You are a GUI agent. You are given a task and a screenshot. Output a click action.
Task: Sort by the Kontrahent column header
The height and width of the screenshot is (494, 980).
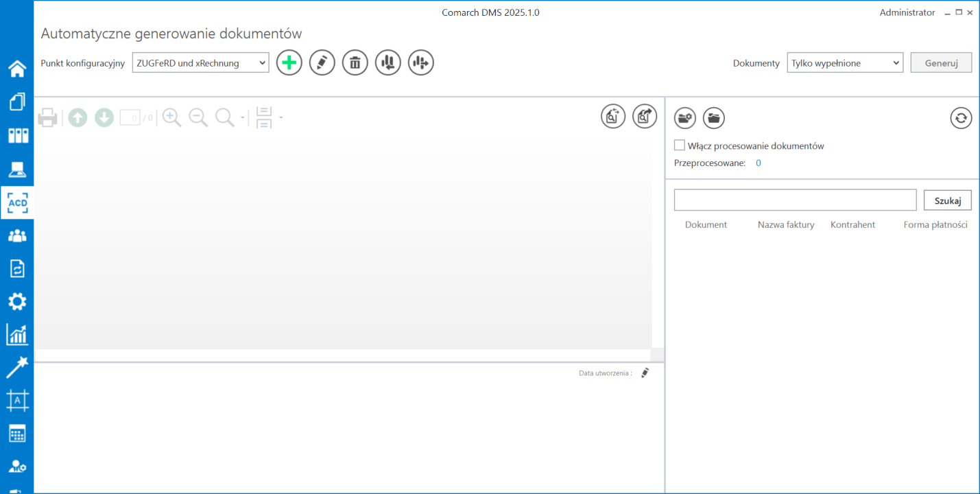[x=852, y=224]
